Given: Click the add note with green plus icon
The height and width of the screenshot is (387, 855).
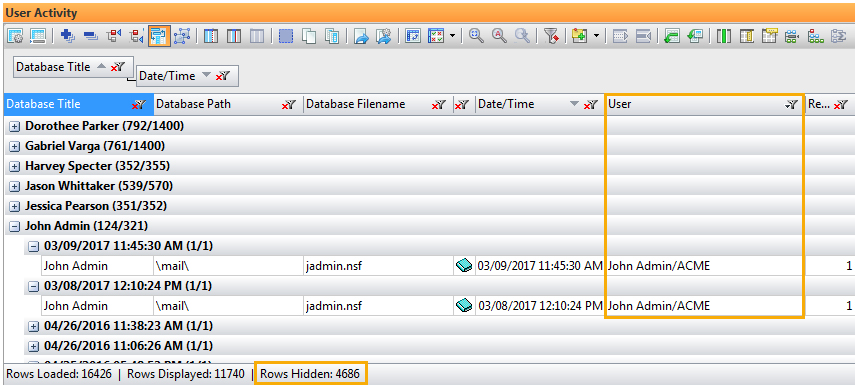Looking at the screenshot, I should 580,36.
